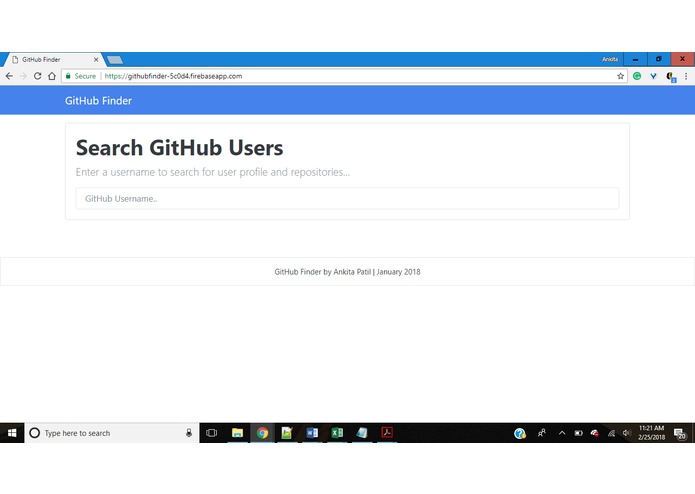Reload the GitHub Finder page

[38, 76]
